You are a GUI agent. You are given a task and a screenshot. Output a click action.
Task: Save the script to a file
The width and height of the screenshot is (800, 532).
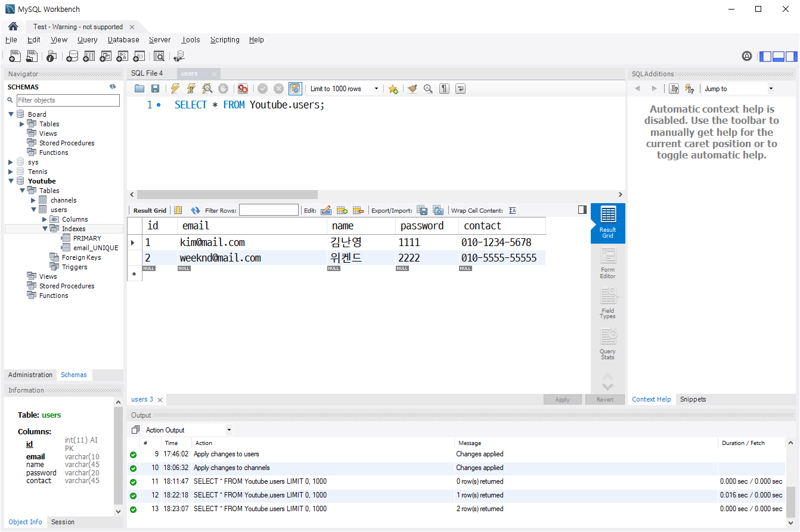click(155, 89)
